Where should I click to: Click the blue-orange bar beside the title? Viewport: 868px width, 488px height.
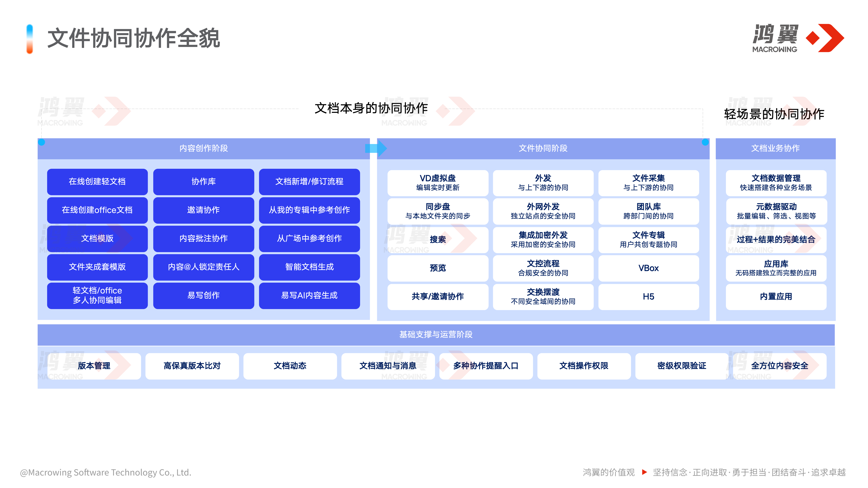[x=30, y=39]
